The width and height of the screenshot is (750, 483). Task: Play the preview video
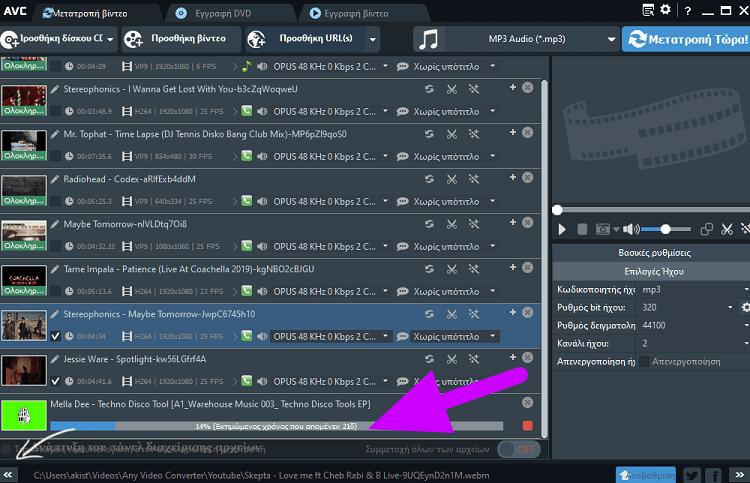pyautogui.click(x=562, y=230)
